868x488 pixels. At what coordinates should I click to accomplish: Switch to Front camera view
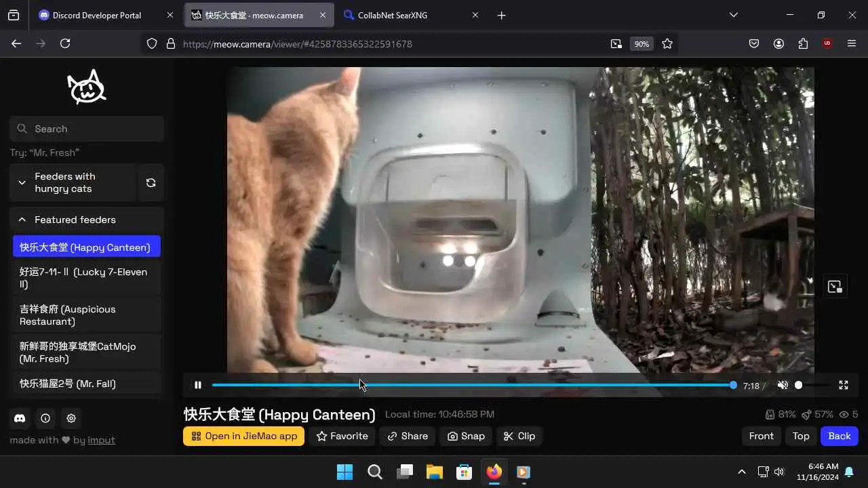762,436
